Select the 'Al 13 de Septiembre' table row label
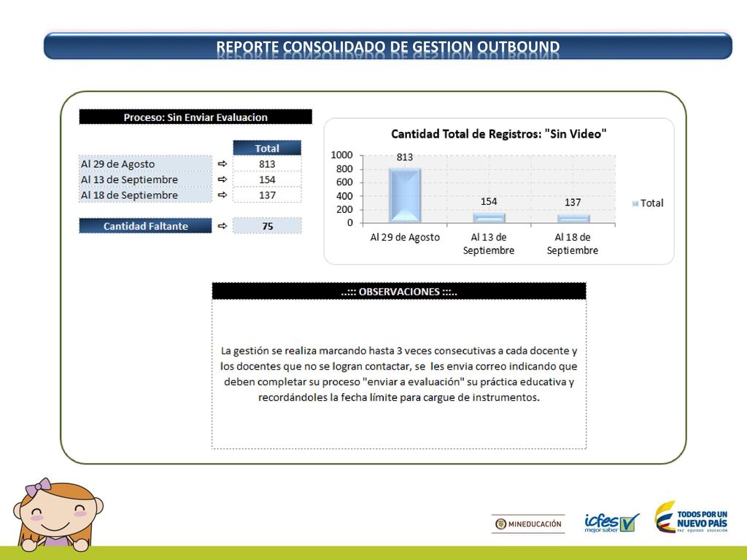Image resolution: width=747 pixels, height=560 pixels. click(x=145, y=179)
